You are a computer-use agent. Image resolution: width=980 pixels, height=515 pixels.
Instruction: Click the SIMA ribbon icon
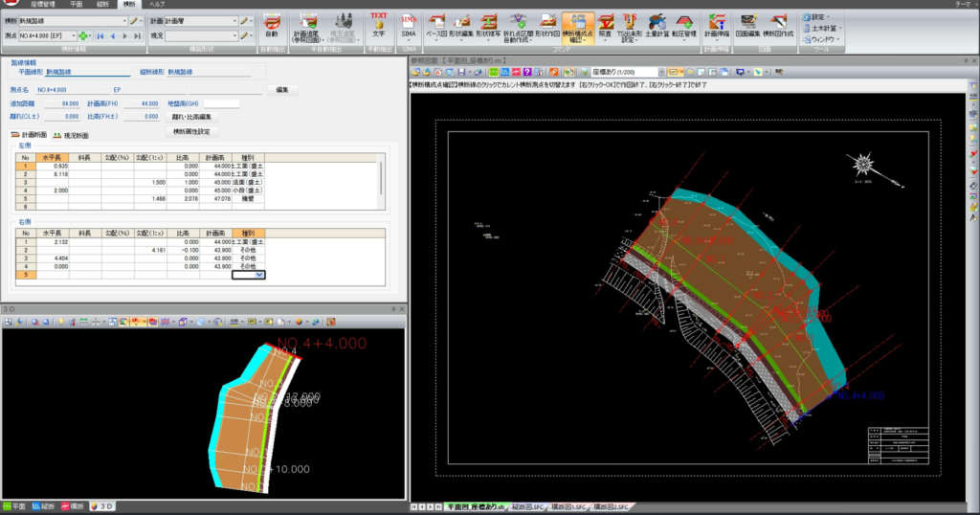click(408, 25)
